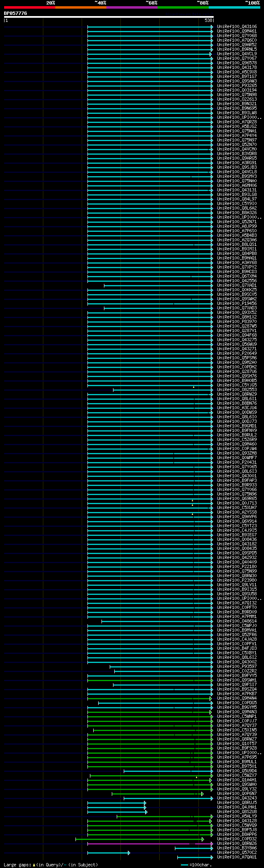The width and height of the screenshot is (264, 868).
Task: Select the UniRef100_Q75NA1 label
Action: pos(237,131)
